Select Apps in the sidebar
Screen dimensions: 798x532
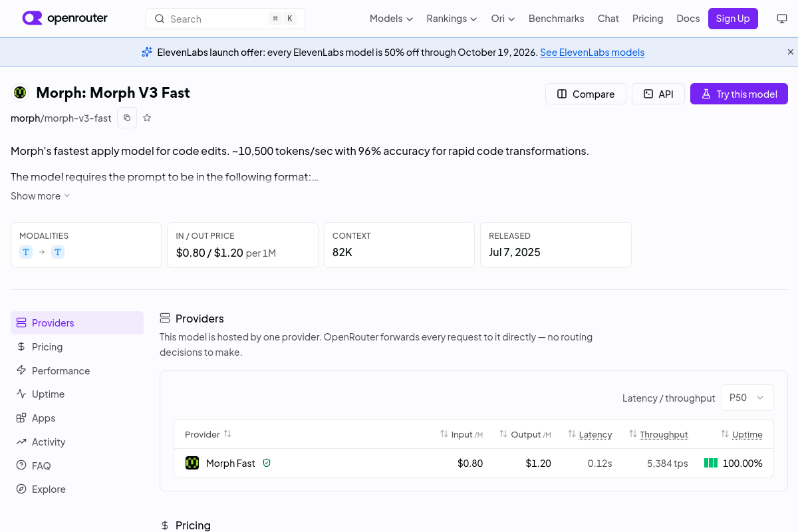pos(77,418)
